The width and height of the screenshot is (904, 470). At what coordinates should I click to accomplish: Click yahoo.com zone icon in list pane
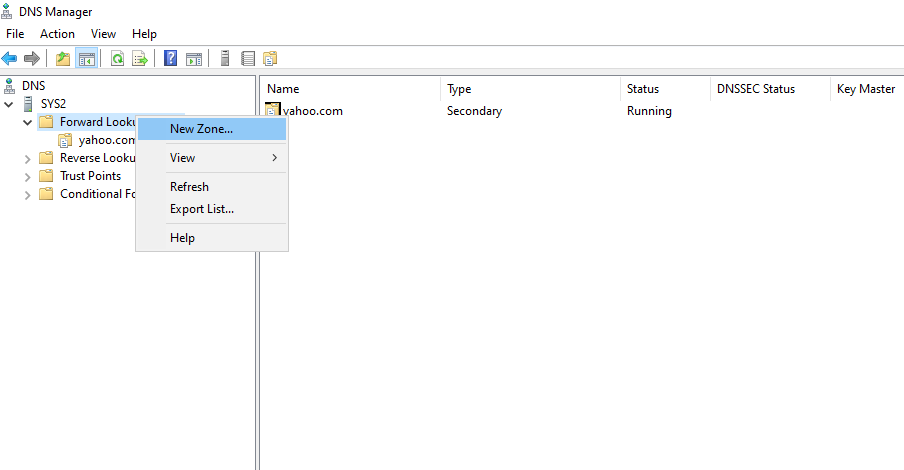[273, 110]
